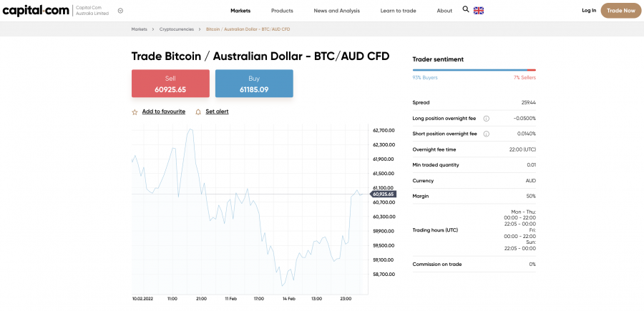Image resolution: width=644 pixels, height=311 pixels.
Task: Show info for short position overnight fee
Action: click(487, 134)
